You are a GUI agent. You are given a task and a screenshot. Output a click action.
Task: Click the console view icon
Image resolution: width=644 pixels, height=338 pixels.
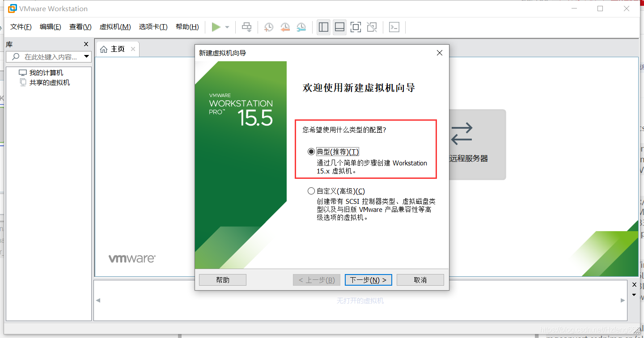click(x=394, y=27)
